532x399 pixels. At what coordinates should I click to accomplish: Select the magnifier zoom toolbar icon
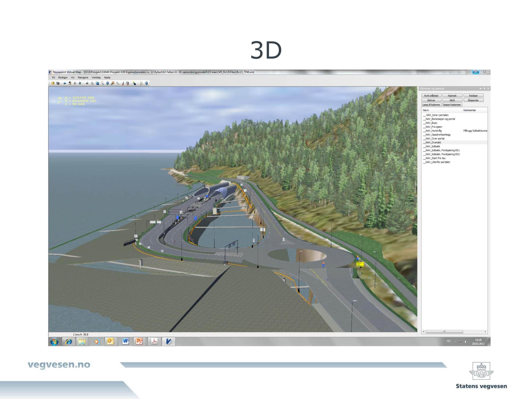(102, 83)
